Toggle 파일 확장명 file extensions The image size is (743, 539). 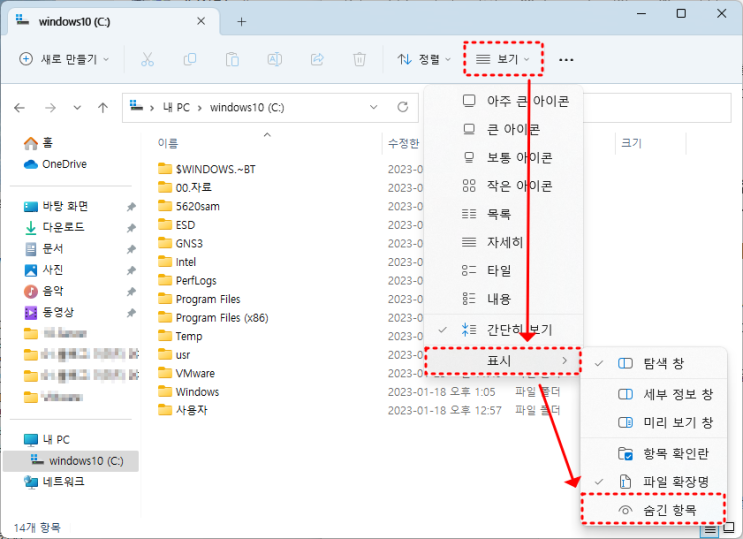coord(654,482)
